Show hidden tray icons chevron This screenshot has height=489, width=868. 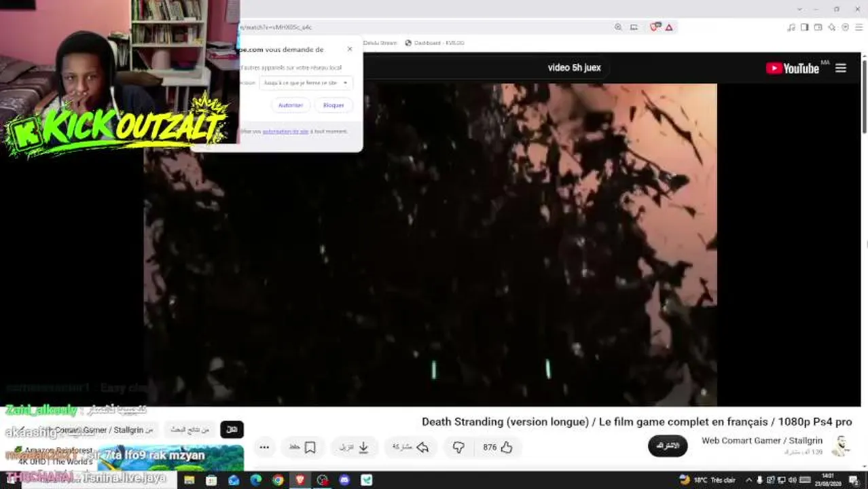click(x=749, y=480)
